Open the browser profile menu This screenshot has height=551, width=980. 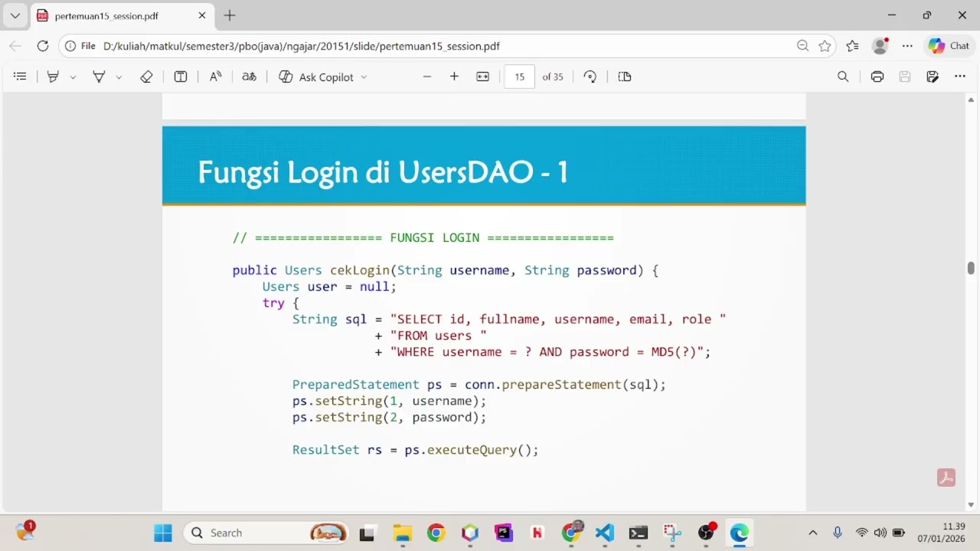click(x=880, y=46)
